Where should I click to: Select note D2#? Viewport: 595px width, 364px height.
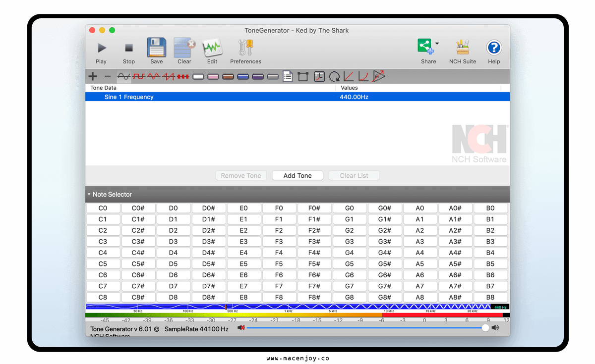click(x=209, y=230)
